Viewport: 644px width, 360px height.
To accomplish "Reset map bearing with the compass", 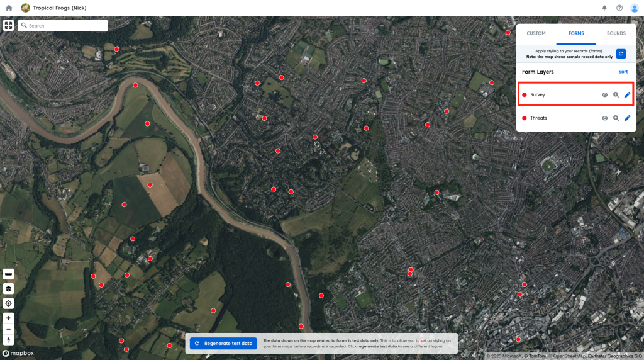I will (9, 340).
